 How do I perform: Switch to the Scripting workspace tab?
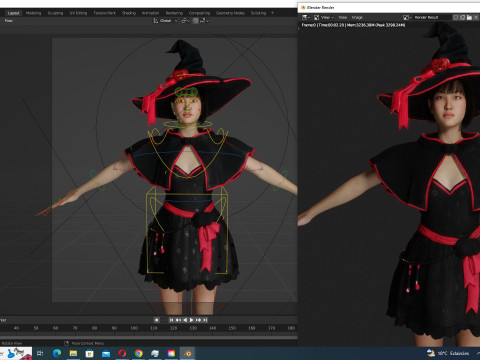(258, 13)
